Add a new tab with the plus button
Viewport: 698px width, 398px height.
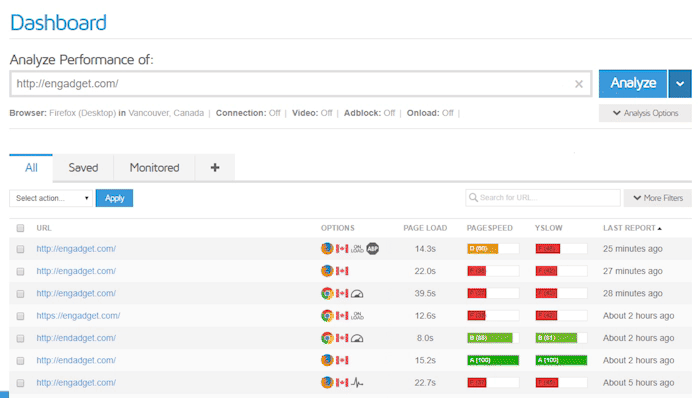click(x=215, y=168)
